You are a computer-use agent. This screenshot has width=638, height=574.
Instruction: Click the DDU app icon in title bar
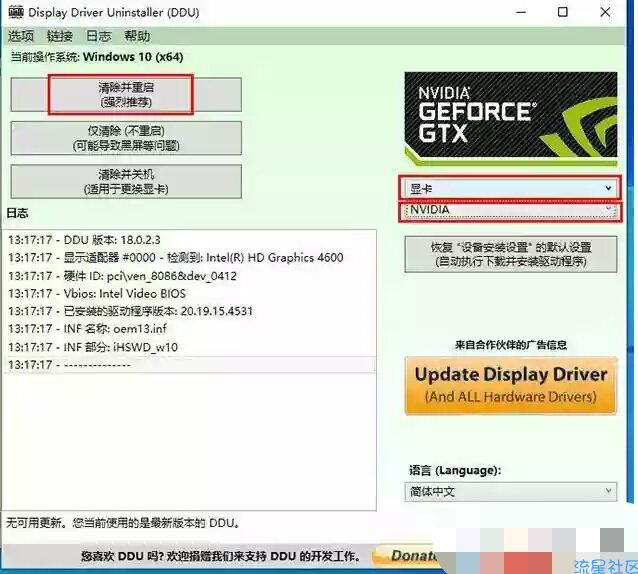pos(16,12)
